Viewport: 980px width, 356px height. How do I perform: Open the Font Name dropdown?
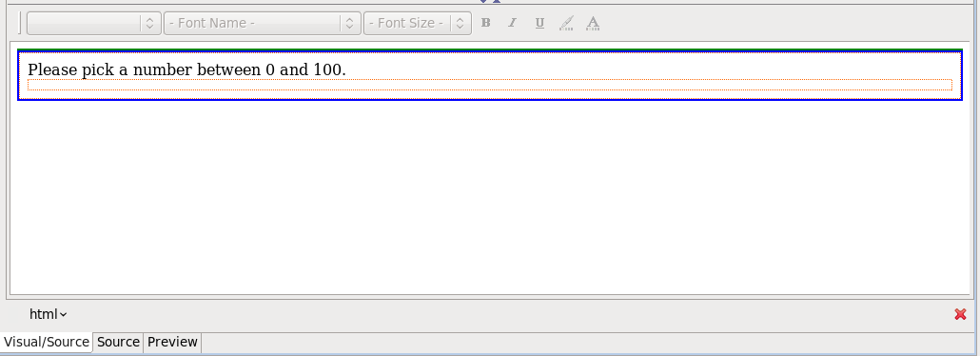pos(262,23)
